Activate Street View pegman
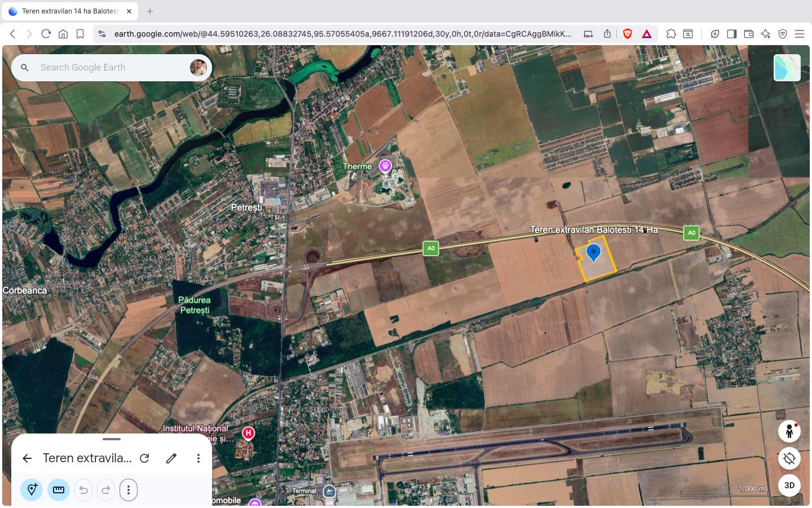The image size is (812, 508). [x=789, y=431]
